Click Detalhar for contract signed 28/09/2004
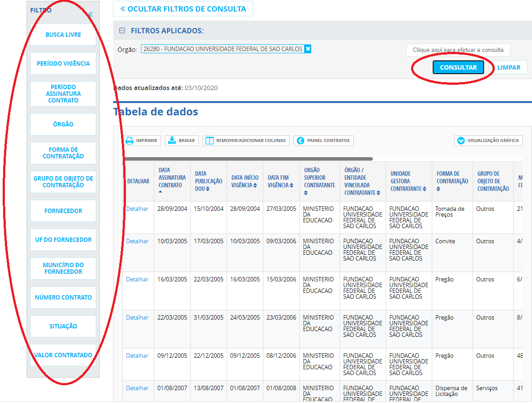 [x=137, y=209]
